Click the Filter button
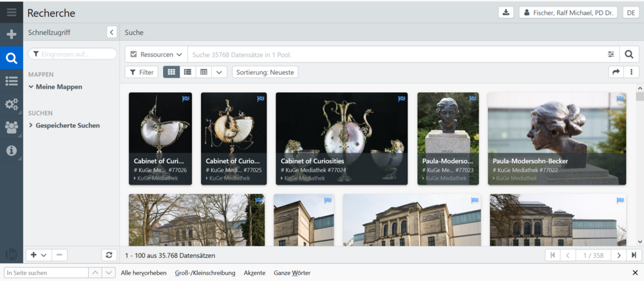The image size is (644, 281). tap(141, 72)
